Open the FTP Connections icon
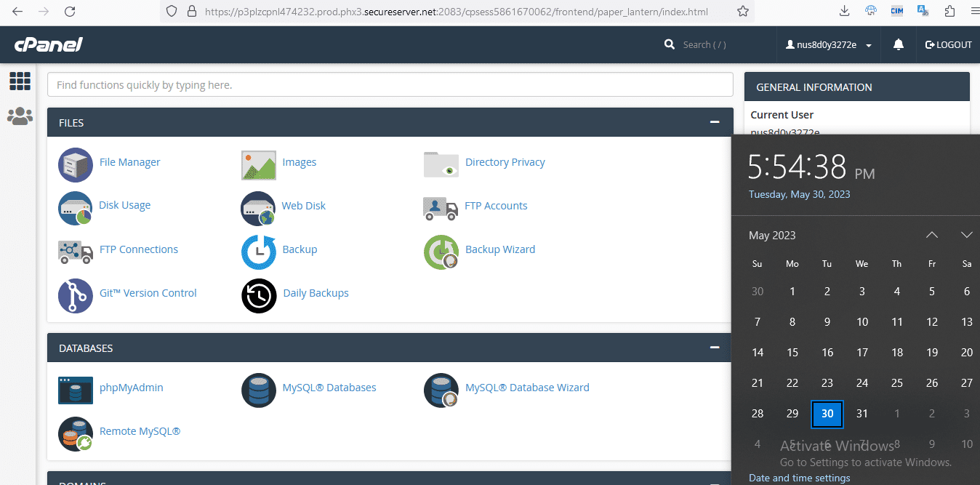This screenshot has width=980, height=485. pyautogui.click(x=76, y=252)
